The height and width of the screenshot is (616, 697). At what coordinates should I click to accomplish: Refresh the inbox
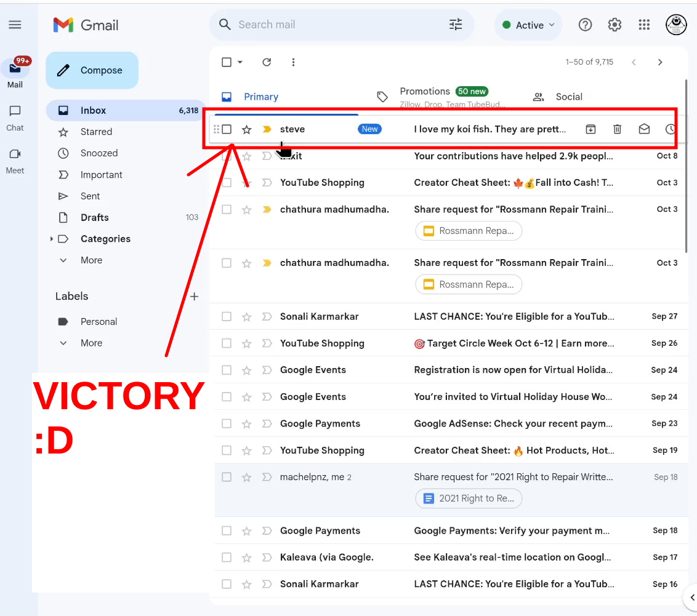coord(267,62)
